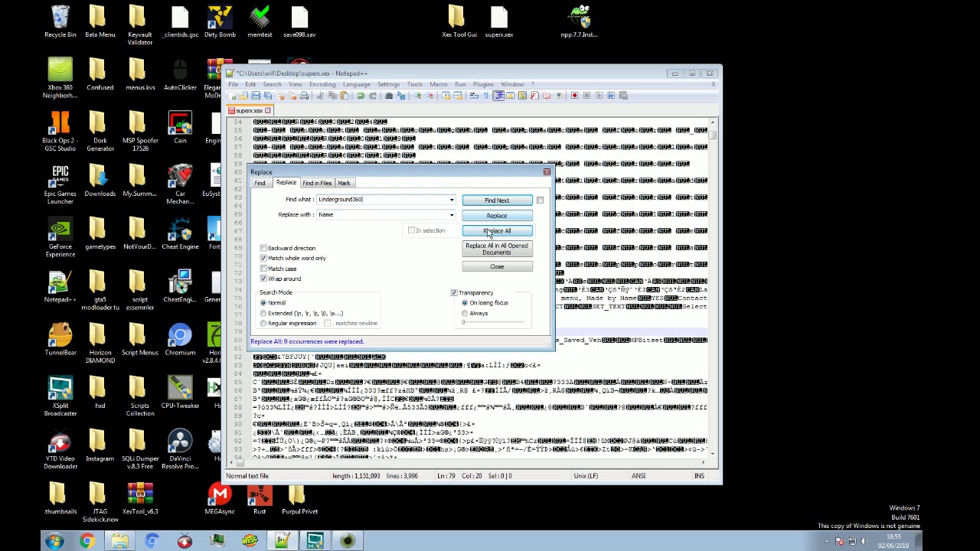The image size is (980, 551).
Task: Toggle Show All Characters pilcrow icon
Action: tap(486, 96)
